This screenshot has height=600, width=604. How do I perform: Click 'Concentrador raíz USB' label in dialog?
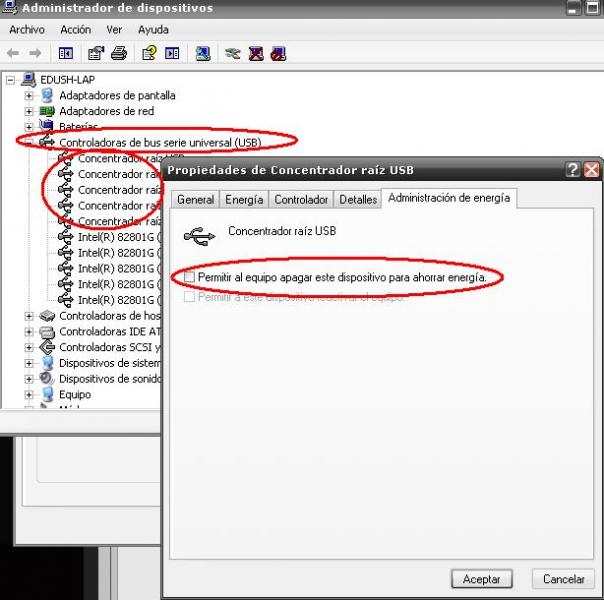pyautogui.click(x=282, y=231)
